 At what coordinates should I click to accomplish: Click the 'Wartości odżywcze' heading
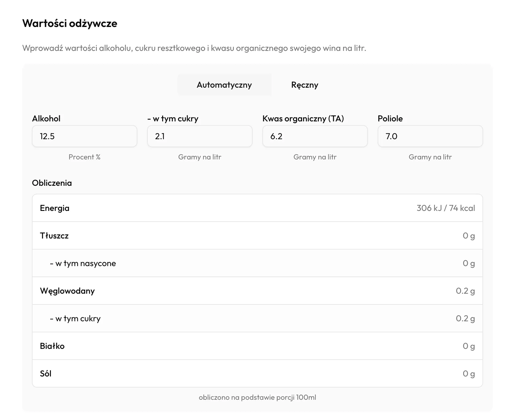point(70,24)
